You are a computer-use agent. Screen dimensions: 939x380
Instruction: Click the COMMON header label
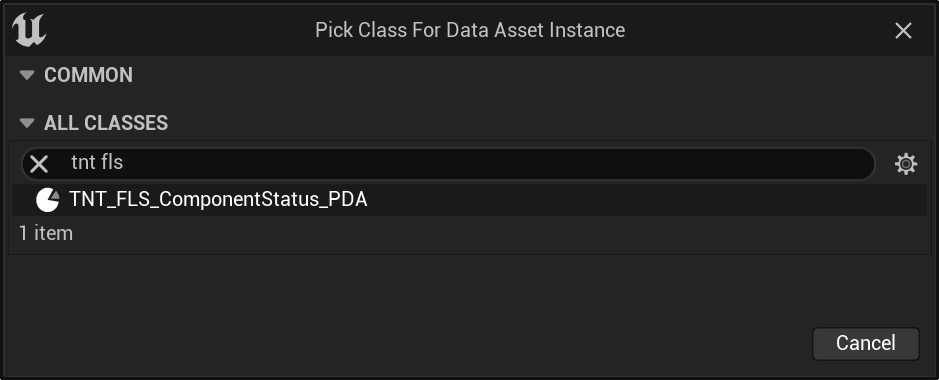click(89, 75)
